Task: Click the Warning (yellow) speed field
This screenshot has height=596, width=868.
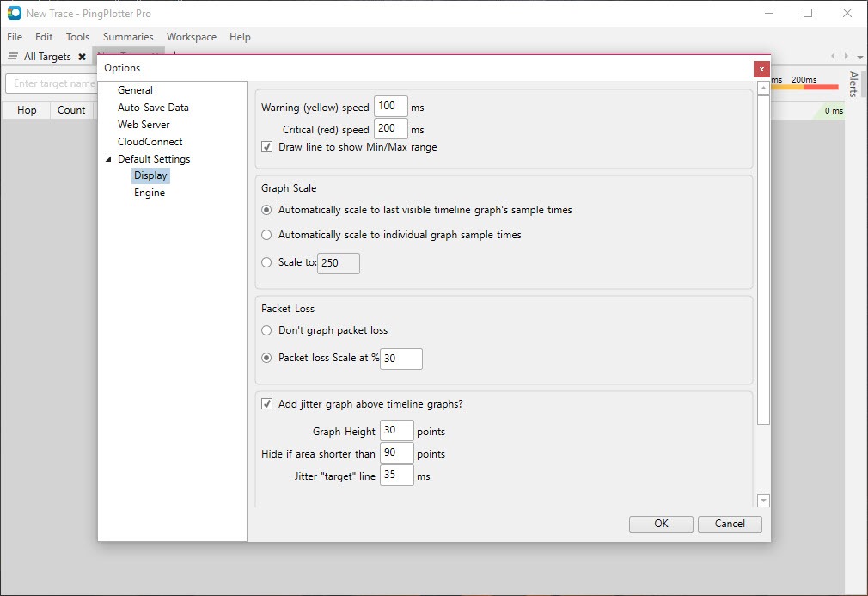Action: (391, 107)
